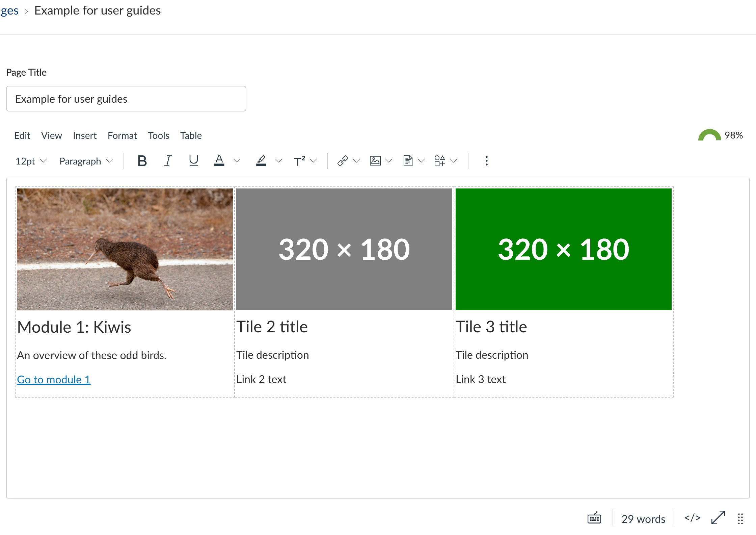Screen dimensions: 756x535
Task: Open the Tools menu
Action: point(158,135)
